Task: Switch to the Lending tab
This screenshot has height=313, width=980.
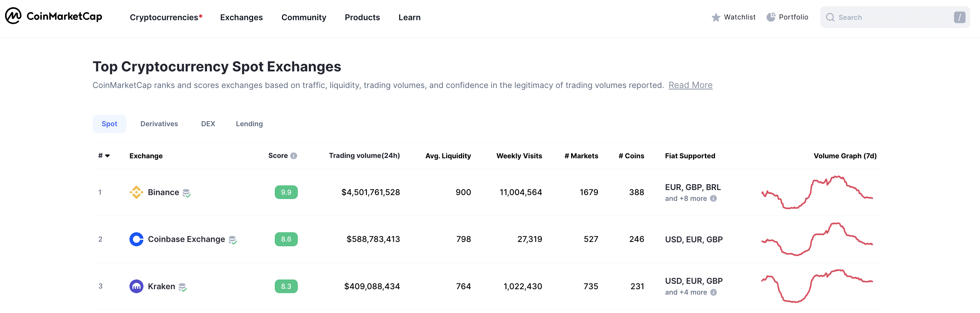Action: (249, 124)
